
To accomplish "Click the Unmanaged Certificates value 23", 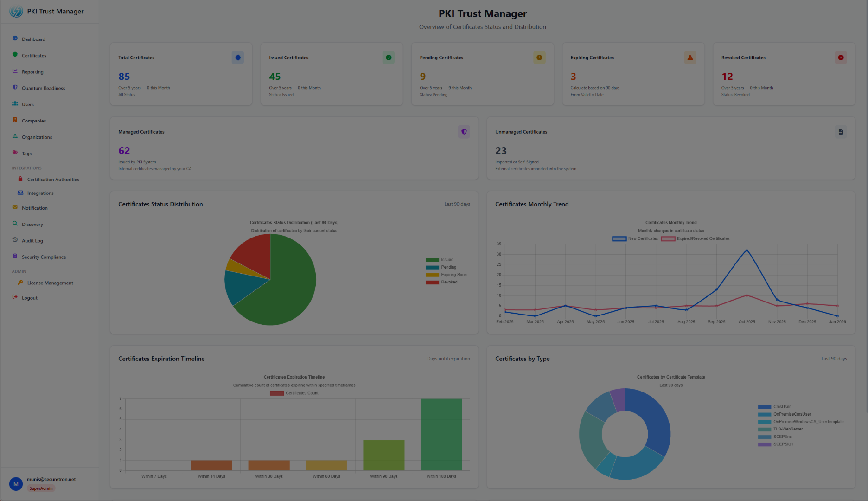I will click(501, 151).
